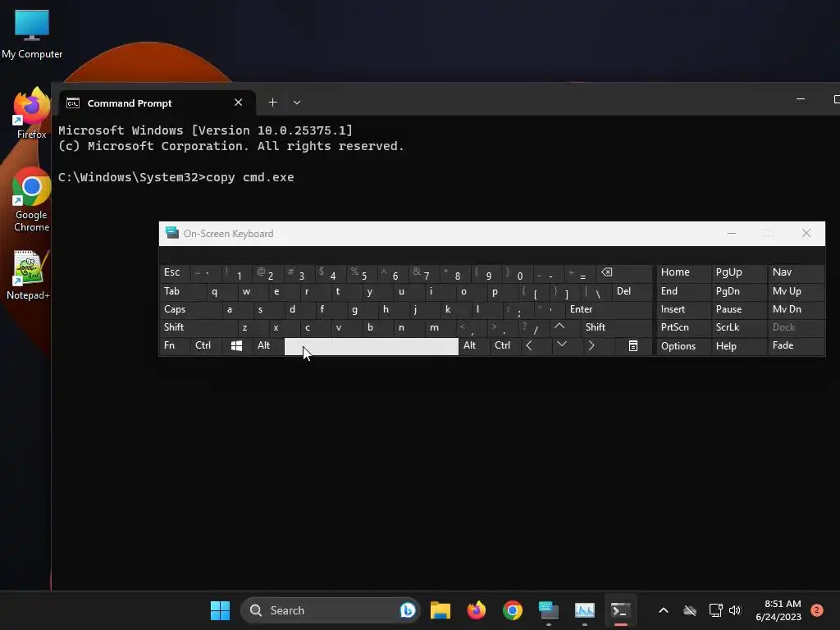
Task: Add a new Terminal tab
Action: tap(272, 103)
